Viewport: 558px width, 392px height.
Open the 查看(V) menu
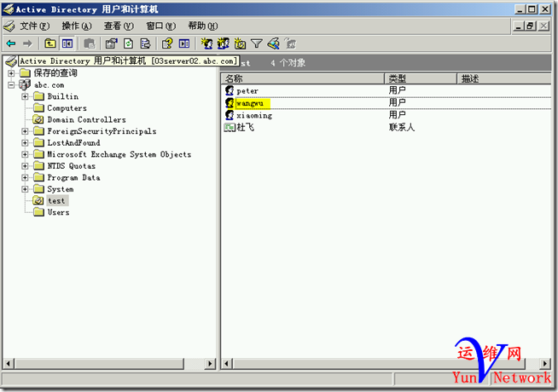tap(119, 26)
